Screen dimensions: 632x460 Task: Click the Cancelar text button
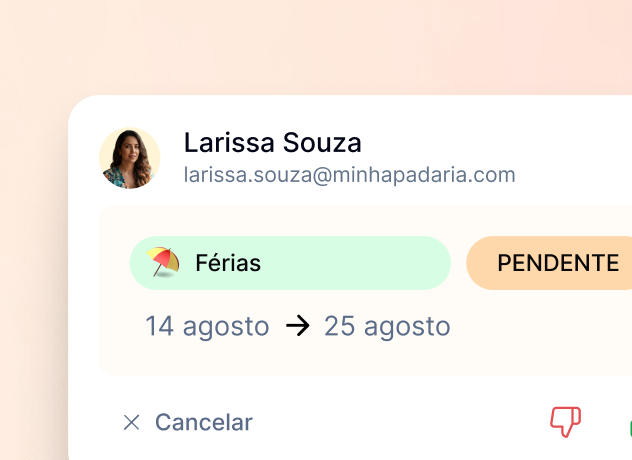tap(204, 423)
